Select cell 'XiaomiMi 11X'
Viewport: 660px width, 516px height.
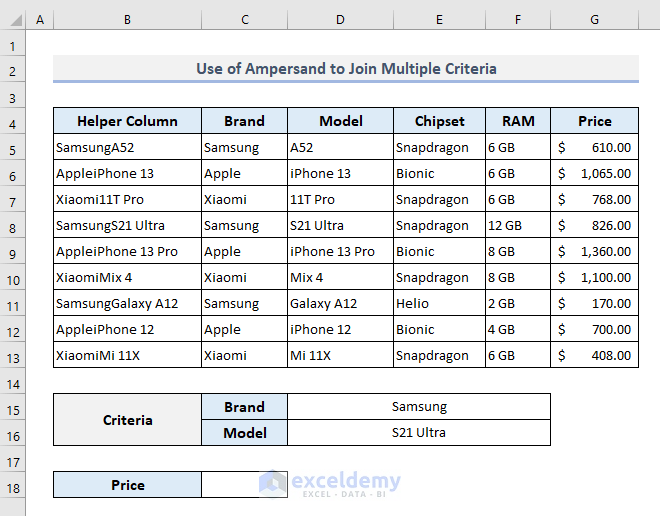click(128, 355)
